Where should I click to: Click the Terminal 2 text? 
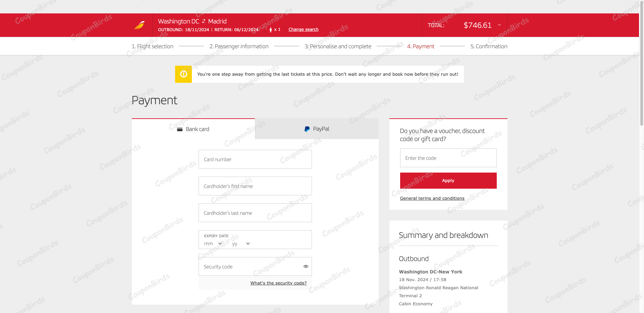tap(410, 296)
